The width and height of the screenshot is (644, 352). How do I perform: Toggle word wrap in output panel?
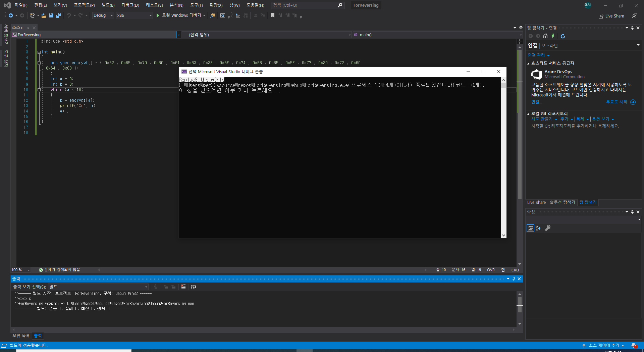[194, 287]
